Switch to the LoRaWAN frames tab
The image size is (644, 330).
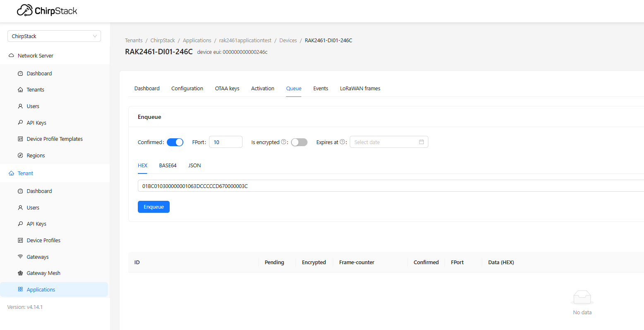[360, 88]
